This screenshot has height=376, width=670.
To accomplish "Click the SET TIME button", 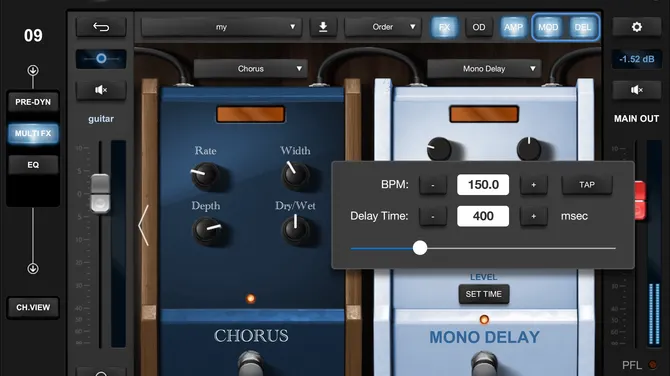I will coord(484,294).
